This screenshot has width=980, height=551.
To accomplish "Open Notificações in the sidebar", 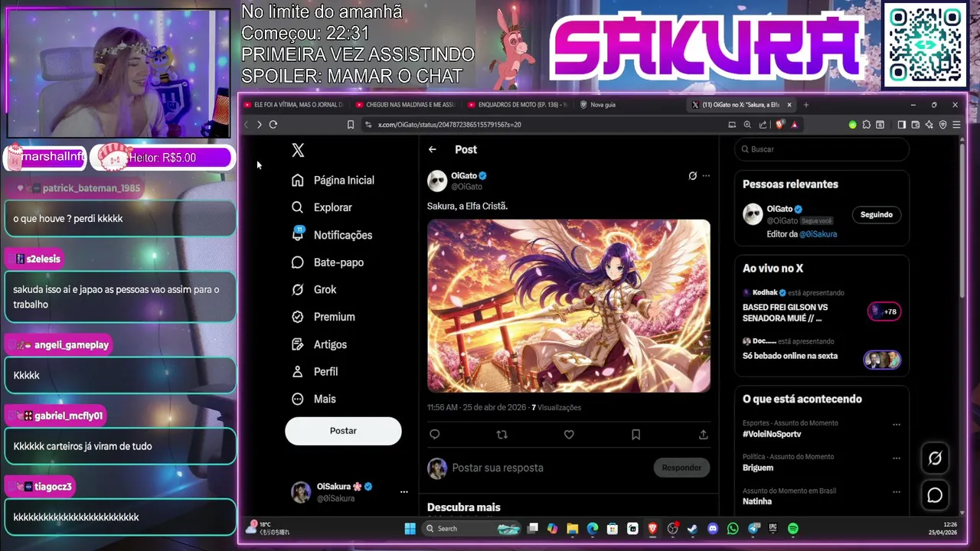I will [332, 235].
